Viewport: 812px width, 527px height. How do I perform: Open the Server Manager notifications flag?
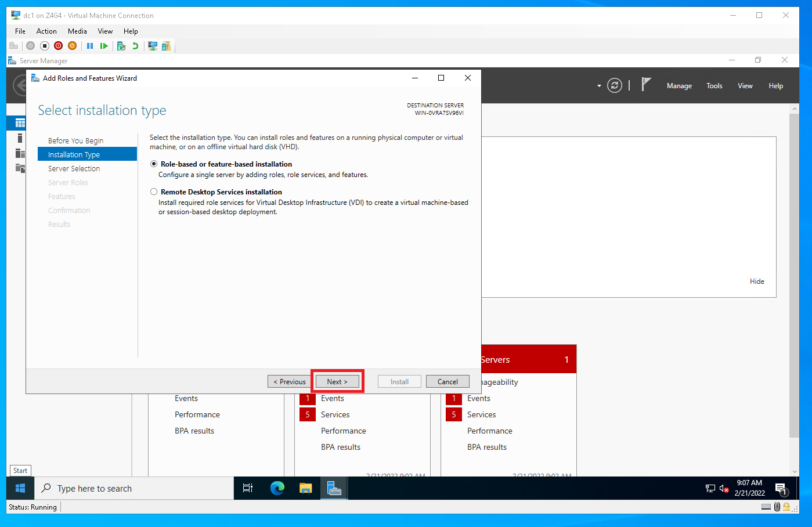[646, 85]
